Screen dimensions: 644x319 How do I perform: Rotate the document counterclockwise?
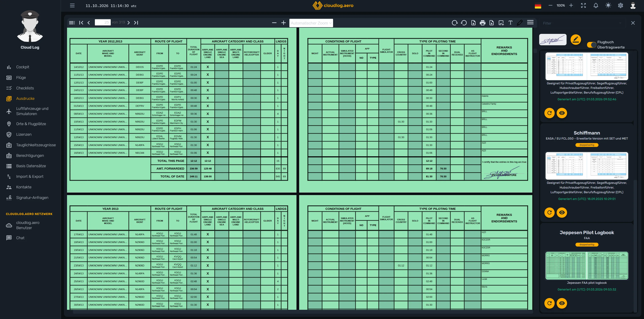(x=464, y=23)
